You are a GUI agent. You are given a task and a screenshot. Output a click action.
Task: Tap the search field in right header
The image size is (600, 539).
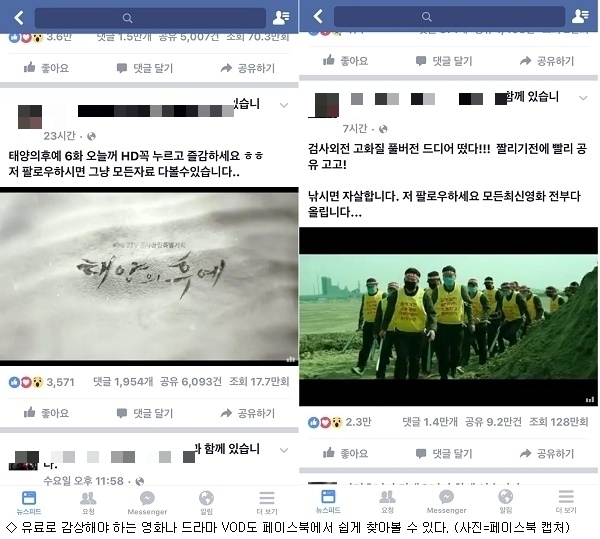pyautogui.click(x=449, y=16)
